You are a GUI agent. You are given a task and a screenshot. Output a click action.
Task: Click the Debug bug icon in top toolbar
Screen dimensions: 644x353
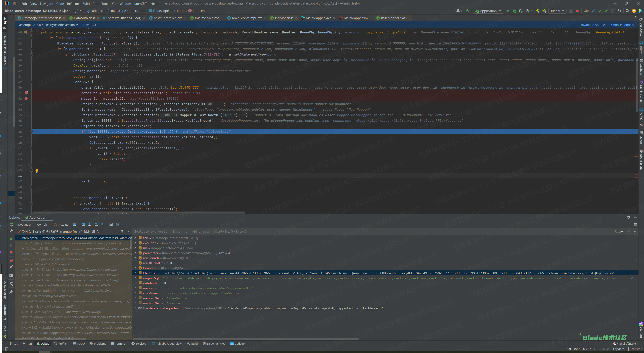pos(514,11)
